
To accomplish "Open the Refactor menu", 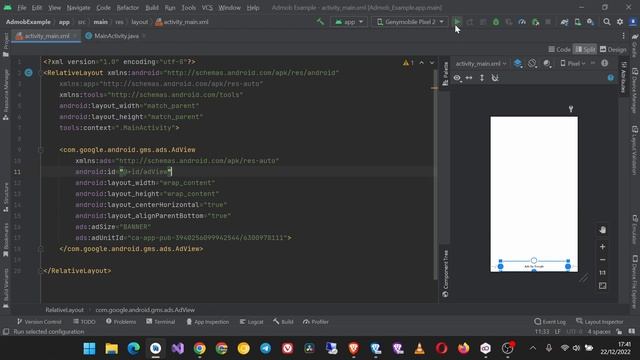I will (x=128, y=7).
